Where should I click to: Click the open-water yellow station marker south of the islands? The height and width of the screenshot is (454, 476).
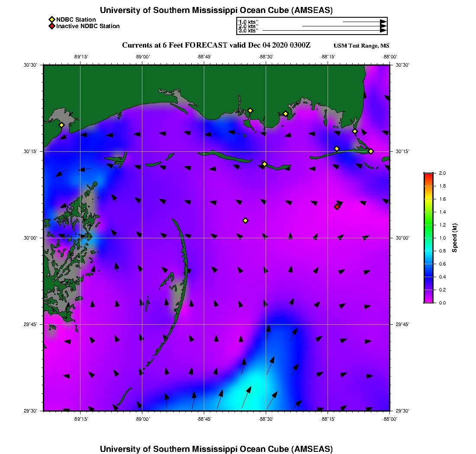coord(246,221)
